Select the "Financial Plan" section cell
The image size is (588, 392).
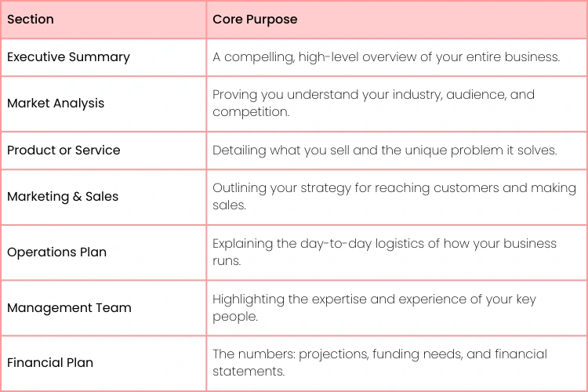click(50, 363)
